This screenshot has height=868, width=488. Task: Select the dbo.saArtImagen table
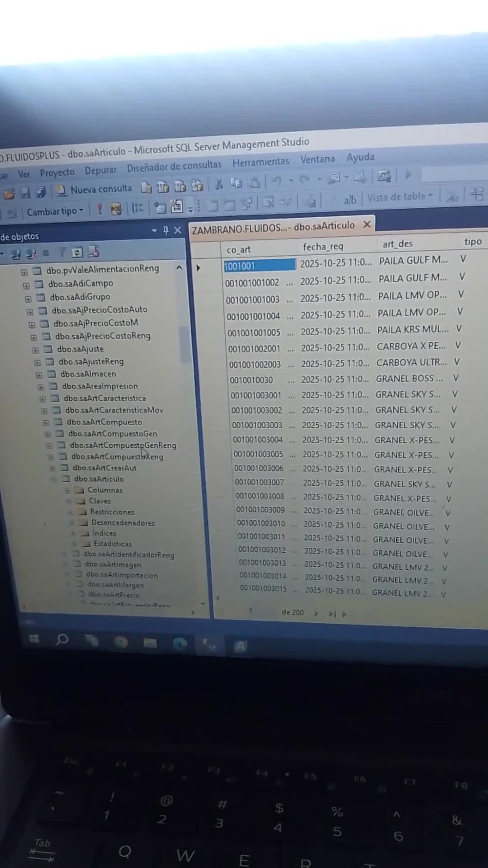click(x=113, y=564)
